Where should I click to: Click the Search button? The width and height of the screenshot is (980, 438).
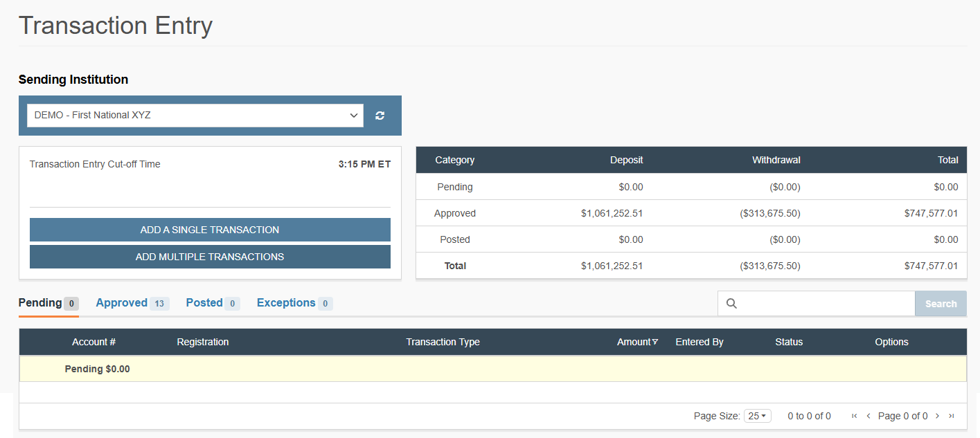[941, 304]
